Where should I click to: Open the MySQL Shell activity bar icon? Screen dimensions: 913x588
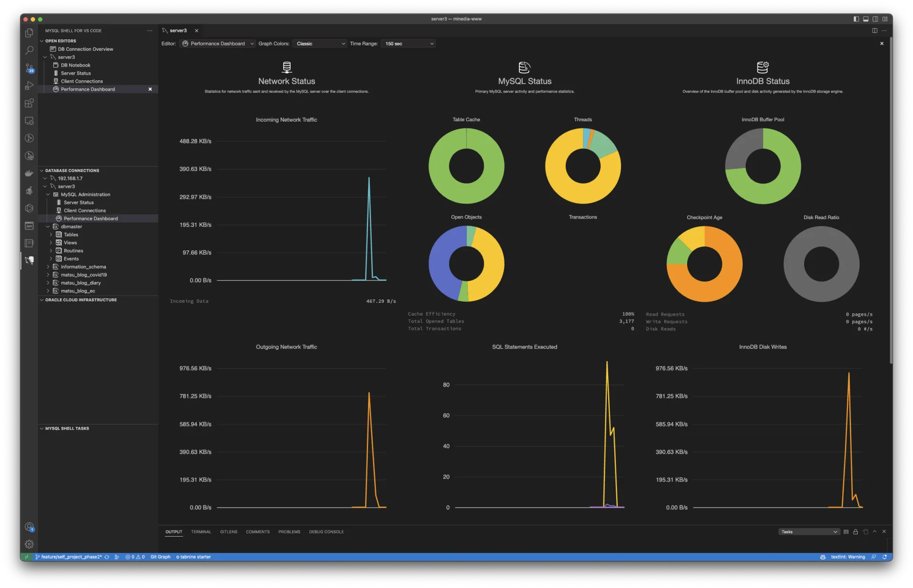click(x=29, y=260)
